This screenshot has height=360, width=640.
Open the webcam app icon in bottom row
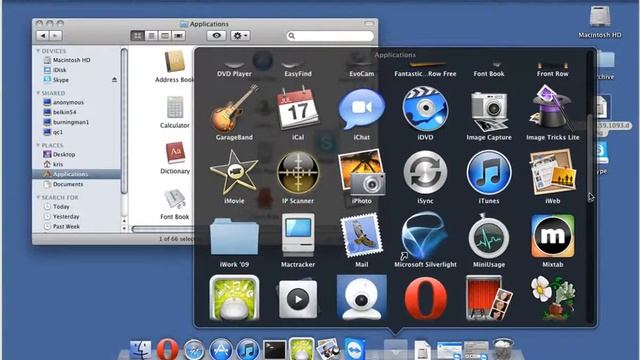(x=361, y=298)
